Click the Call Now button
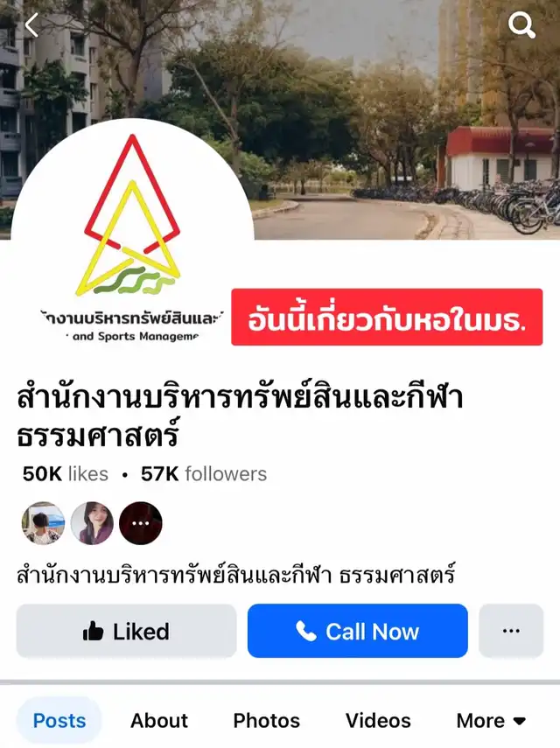 point(357,631)
